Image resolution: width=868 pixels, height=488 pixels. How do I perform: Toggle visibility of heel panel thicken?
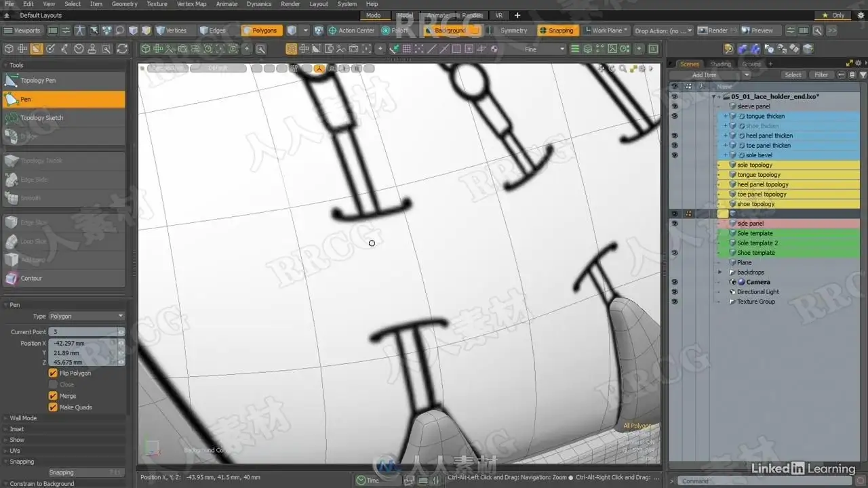(x=674, y=136)
